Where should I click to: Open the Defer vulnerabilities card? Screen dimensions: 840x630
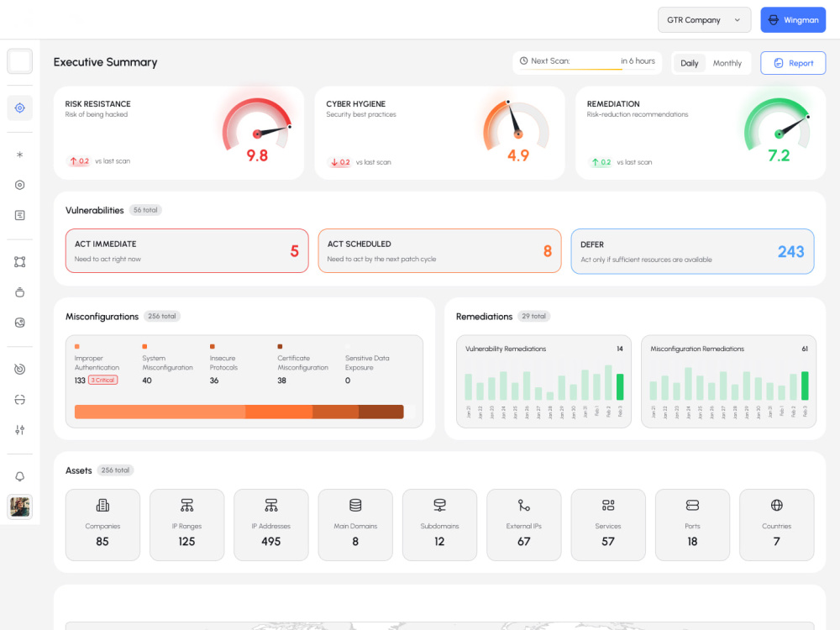[692, 251]
